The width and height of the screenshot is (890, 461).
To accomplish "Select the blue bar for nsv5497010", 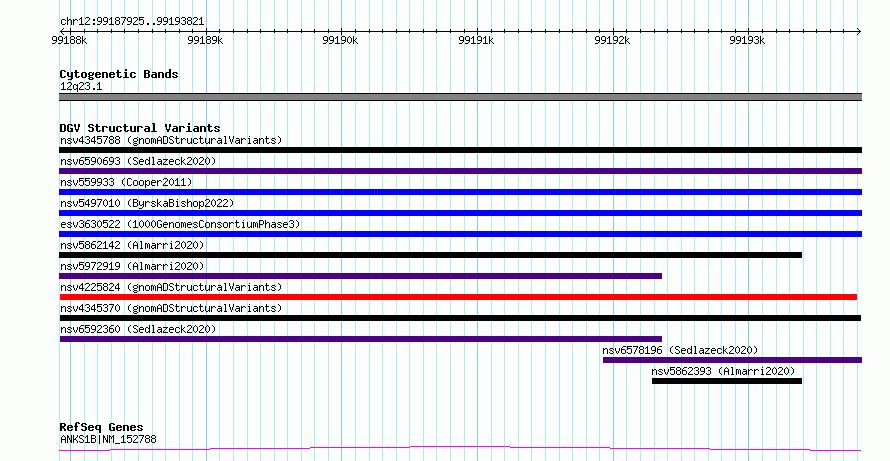I will (460, 213).
